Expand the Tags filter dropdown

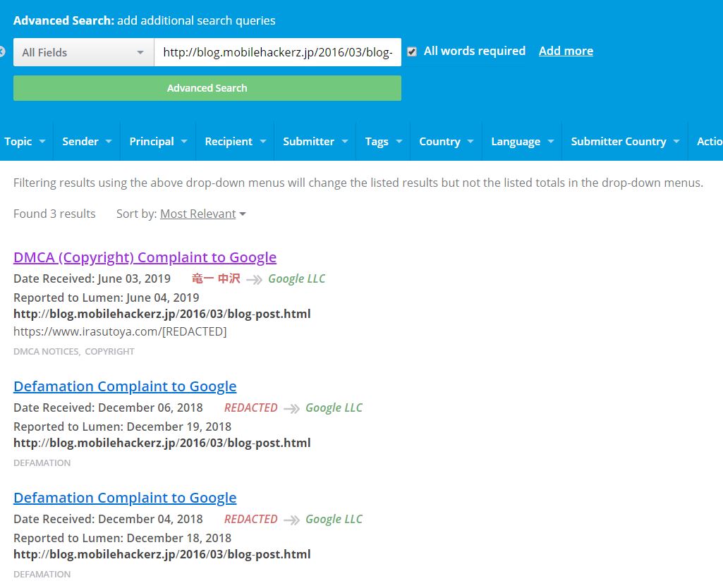tap(383, 142)
